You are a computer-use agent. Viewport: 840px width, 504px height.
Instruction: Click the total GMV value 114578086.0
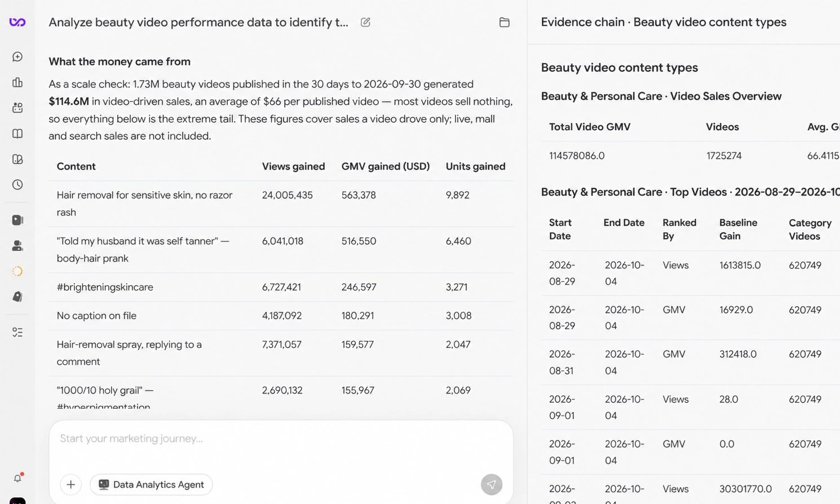pyautogui.click(x=577, y=156)
